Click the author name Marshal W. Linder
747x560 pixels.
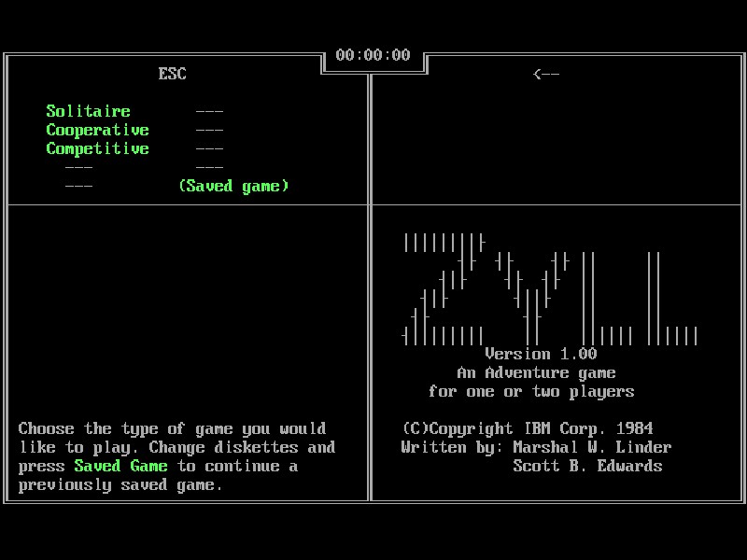click(592, 447)
